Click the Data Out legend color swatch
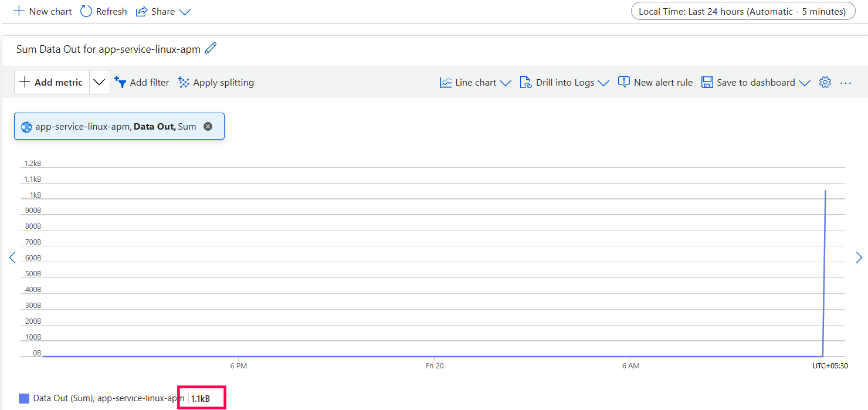 pos(24,398)
